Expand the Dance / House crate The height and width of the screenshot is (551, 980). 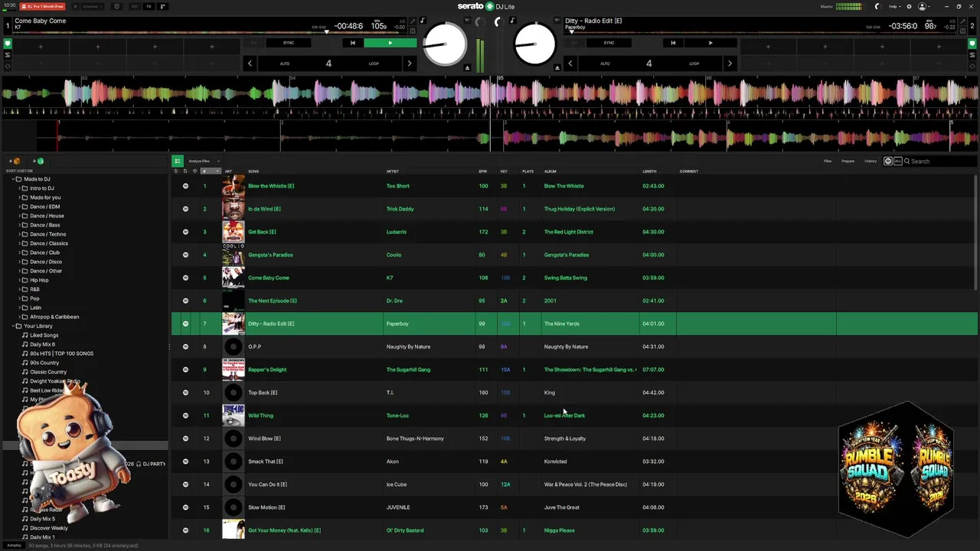[x=19, y=216]
